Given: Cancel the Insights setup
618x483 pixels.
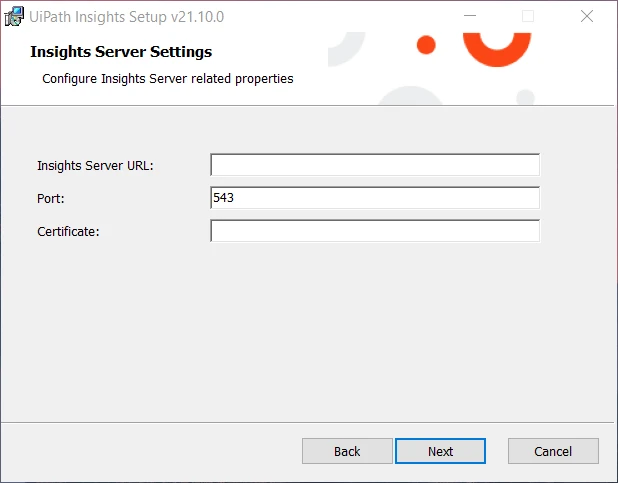Looking at the screenshot, I should click(x=553, y=451).
